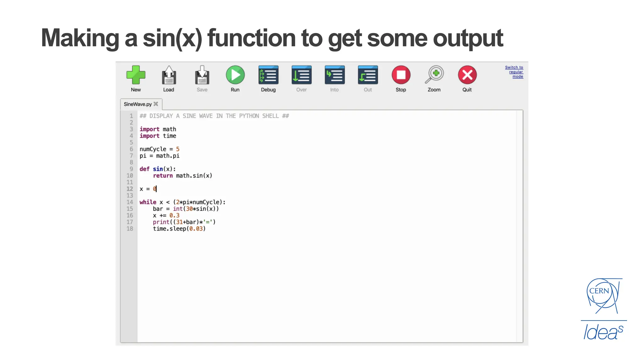Position cursor after x = 0
The height and width of the screenshot is (362, 644).
(156, 189)
